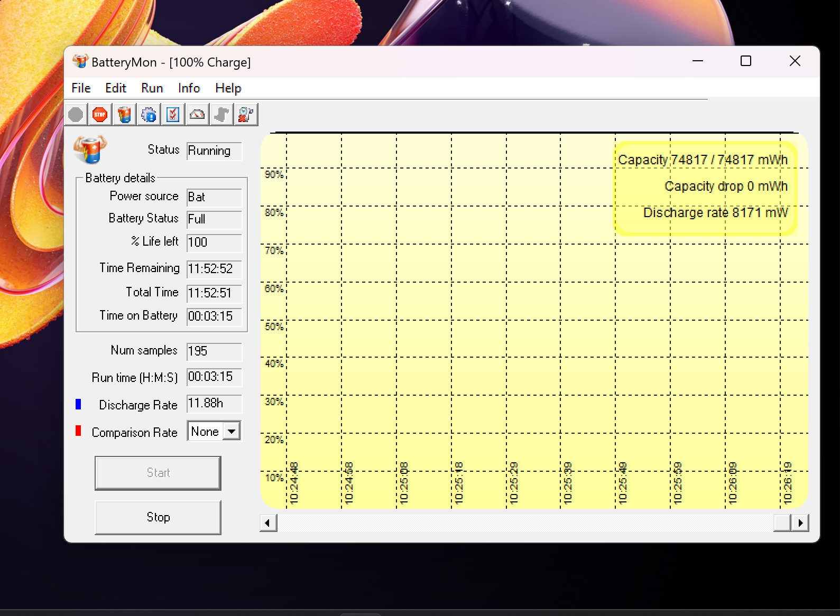
Task: Open the checklist options toolbar icon
Action: (x=173, y=115)
